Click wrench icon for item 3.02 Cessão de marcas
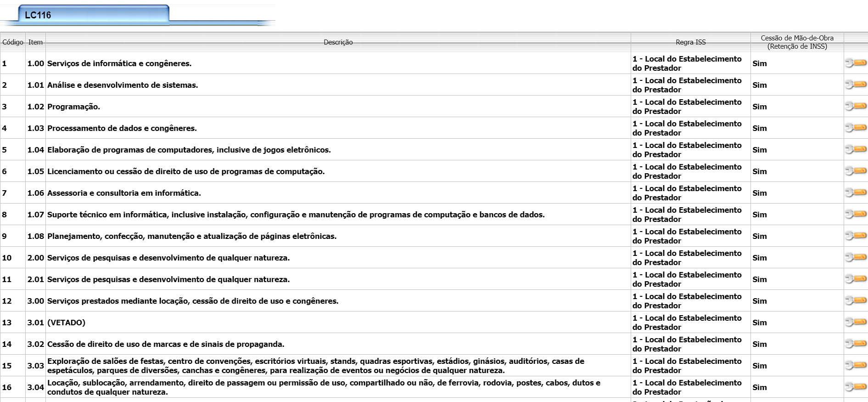 pos(856,344)
